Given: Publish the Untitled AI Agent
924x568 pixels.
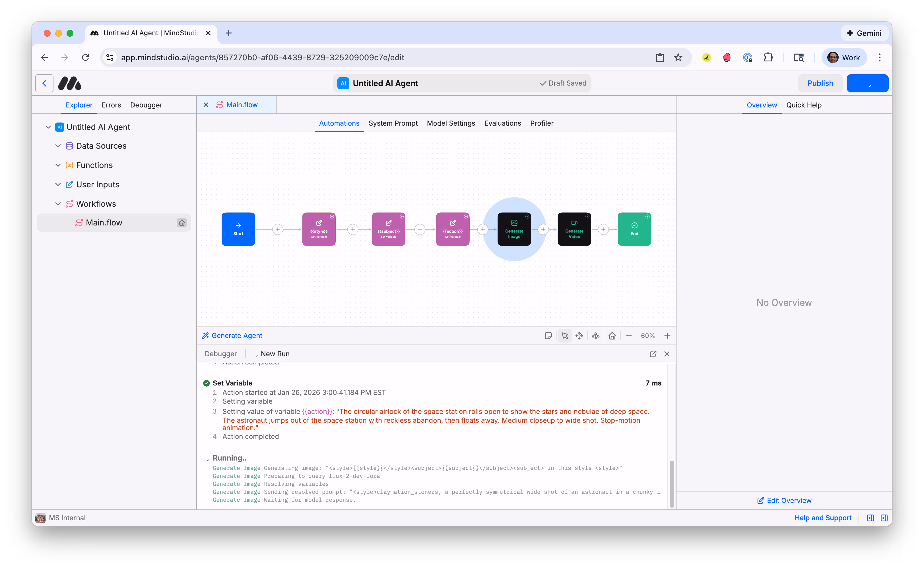Looking at the screenshot, I should 820,83.
